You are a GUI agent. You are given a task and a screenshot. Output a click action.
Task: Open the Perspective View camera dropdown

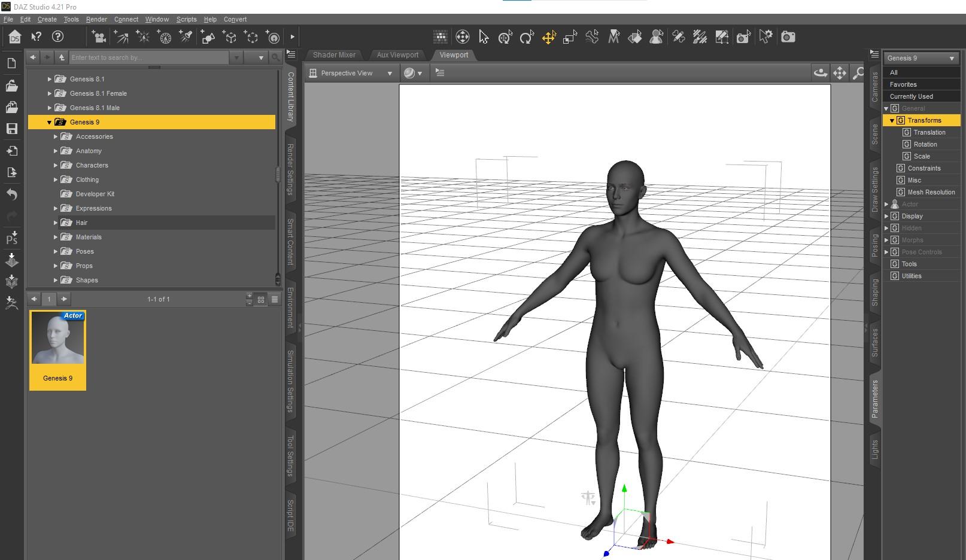(x=351, y=73)
